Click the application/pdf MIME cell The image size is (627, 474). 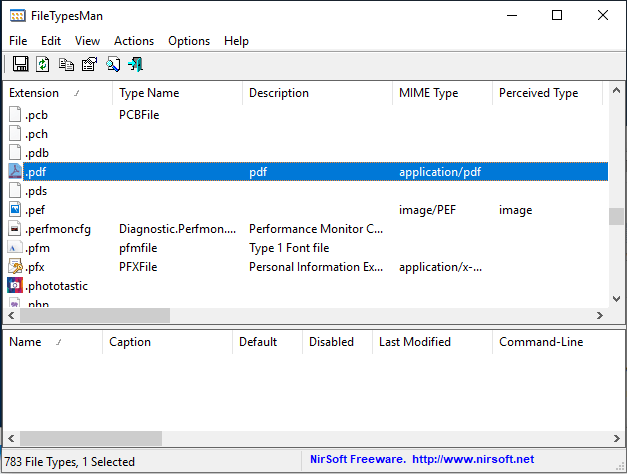tap(440, 172)
